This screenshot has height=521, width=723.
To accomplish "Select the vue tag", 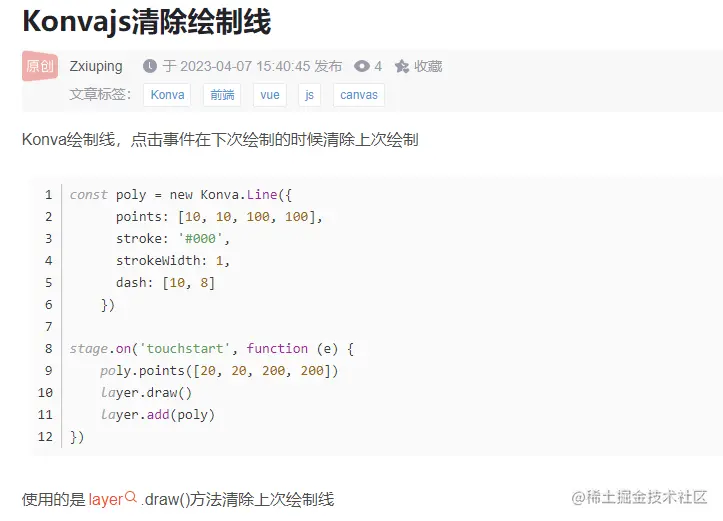I will 270,95.
